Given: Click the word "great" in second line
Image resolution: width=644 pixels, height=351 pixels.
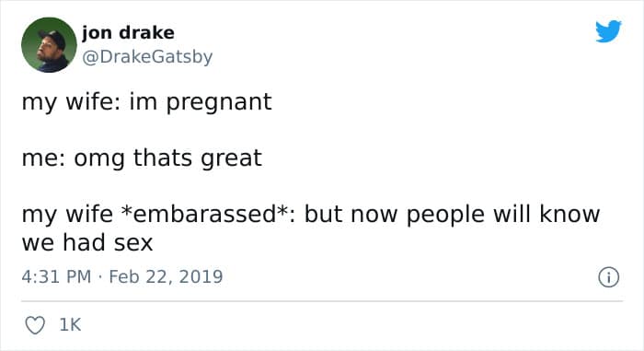Looking at the screenshot, I should click(x=231, y=159).
